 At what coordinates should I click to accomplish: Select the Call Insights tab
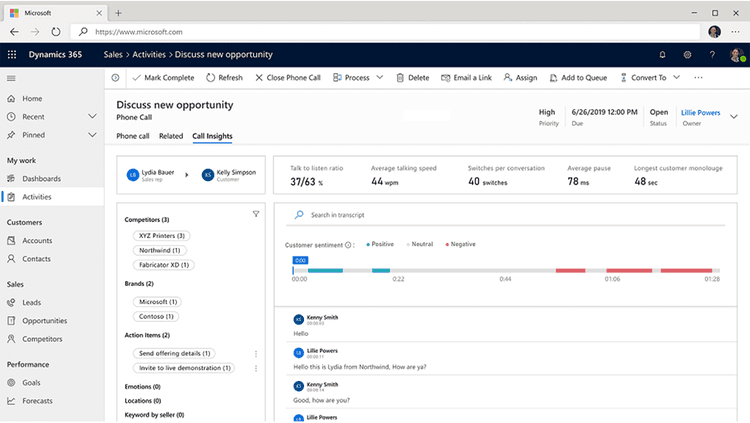[212, 136]
